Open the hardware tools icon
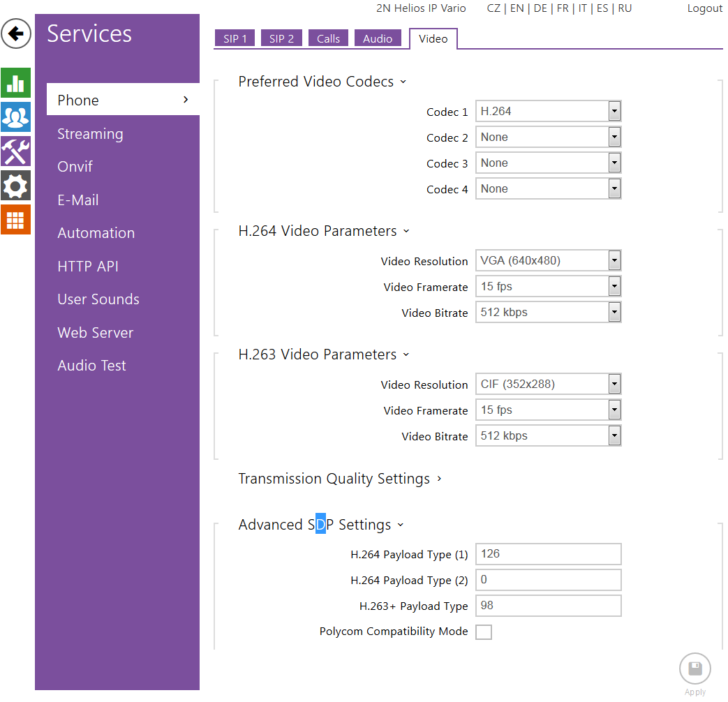 pyautogui.click(x=15, y=151)
